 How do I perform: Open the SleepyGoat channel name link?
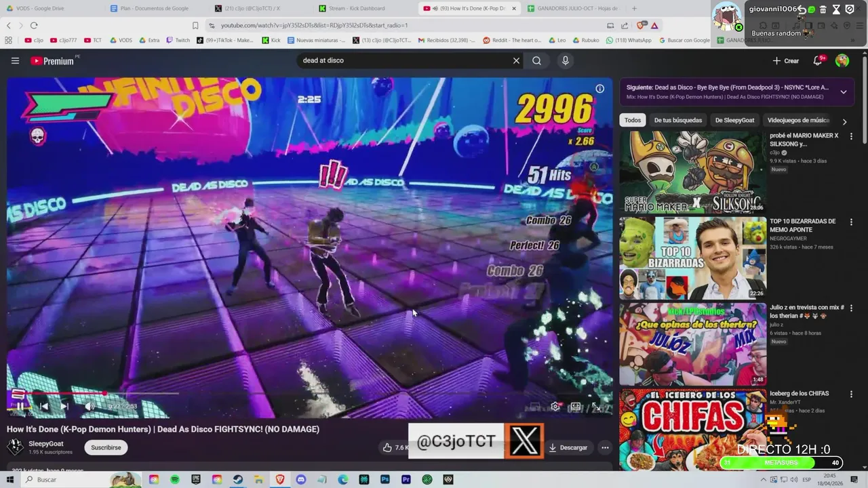tap(46, 443)
